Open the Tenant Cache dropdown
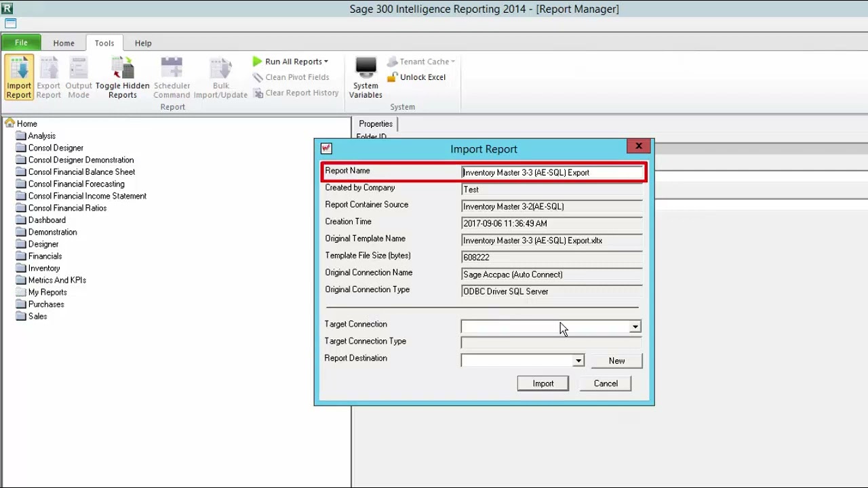This screenshot has height=488, width=868. coord(421,62)
